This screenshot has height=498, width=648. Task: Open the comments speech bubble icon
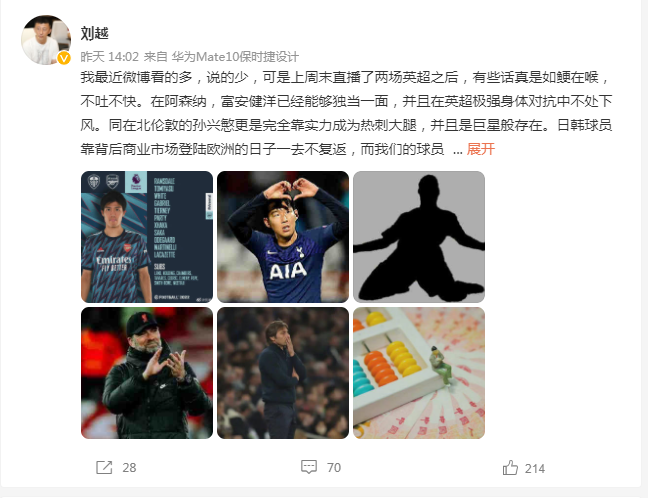click(309, 467)
